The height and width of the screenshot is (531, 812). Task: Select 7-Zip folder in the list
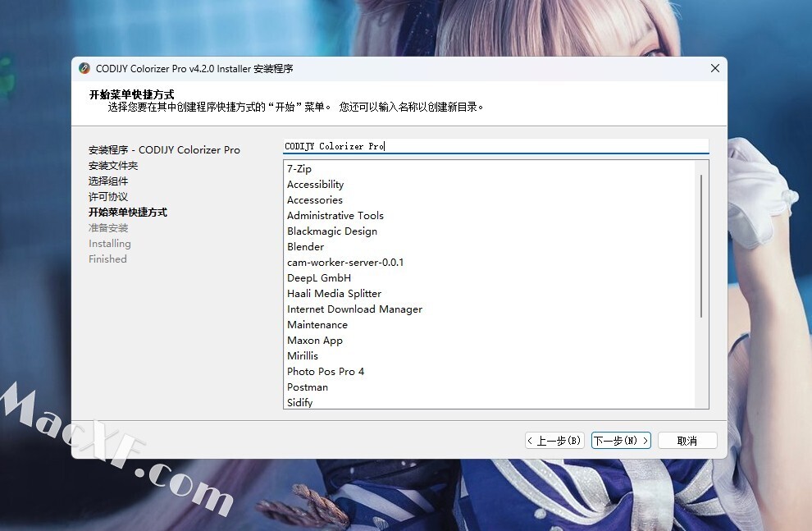[x=299, y=169]
